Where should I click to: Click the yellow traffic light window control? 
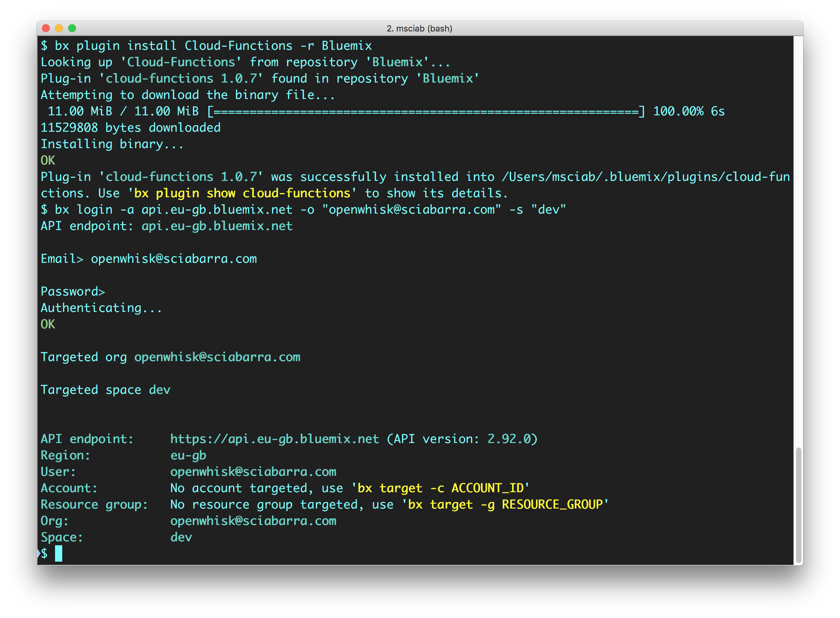tap(59, 28)
